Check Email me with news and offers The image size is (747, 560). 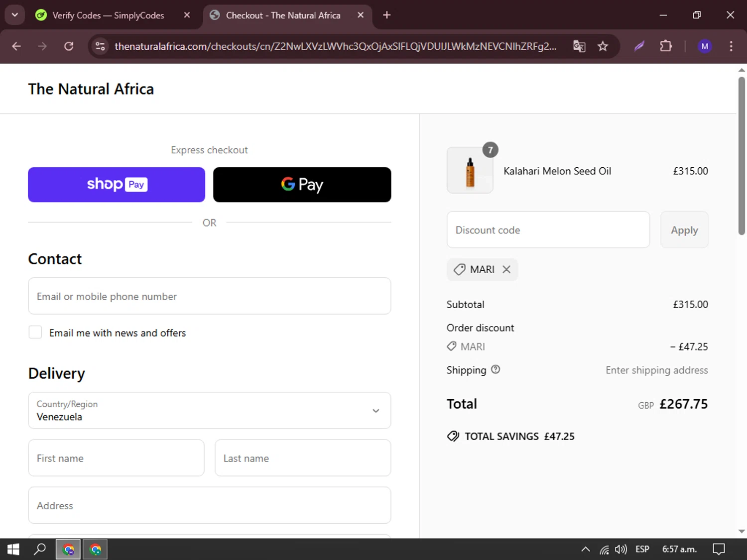[35, 333]
